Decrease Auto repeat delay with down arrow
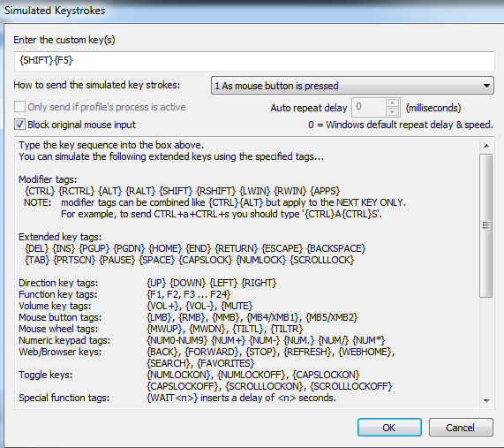Screen dimensions: 504x448 point(392,111)
